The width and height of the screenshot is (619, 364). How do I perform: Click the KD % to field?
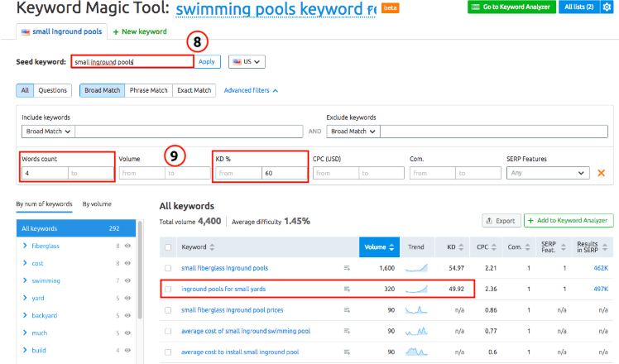coord(284,173)
